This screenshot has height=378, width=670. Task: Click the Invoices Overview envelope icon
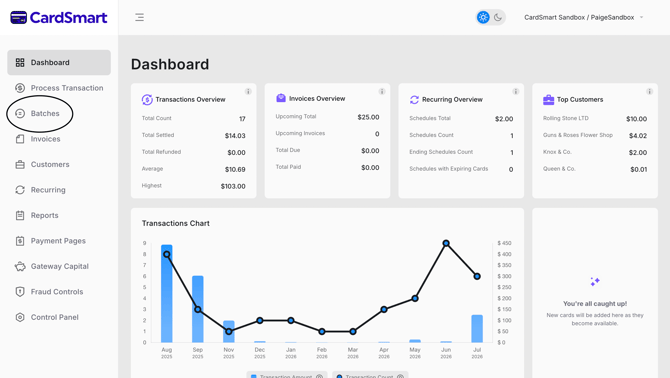(281, 98)
